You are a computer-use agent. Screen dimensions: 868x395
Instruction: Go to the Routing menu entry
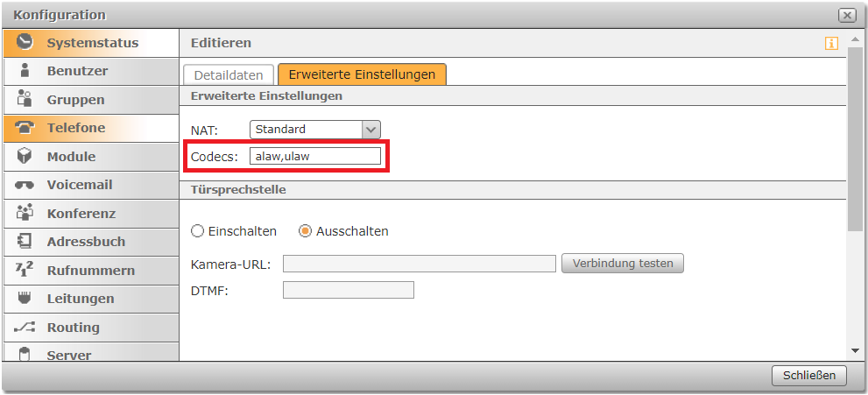[x=74, y=327]
